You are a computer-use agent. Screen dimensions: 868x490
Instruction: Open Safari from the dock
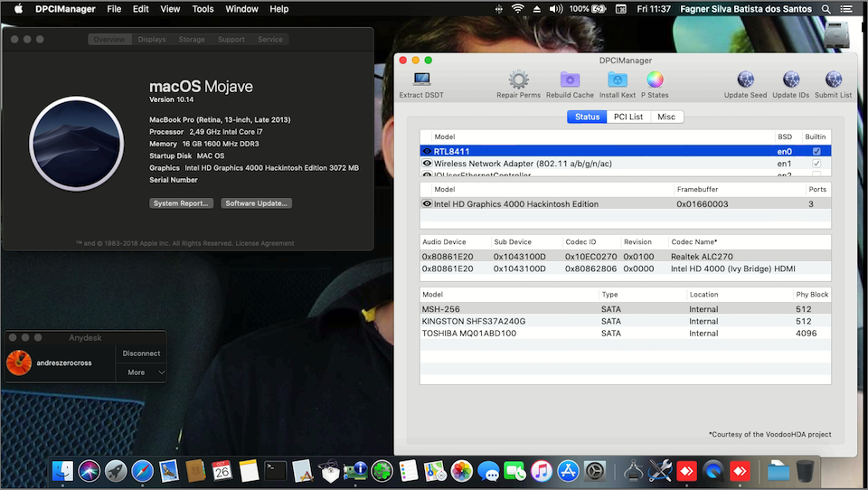tap(142, 471)
